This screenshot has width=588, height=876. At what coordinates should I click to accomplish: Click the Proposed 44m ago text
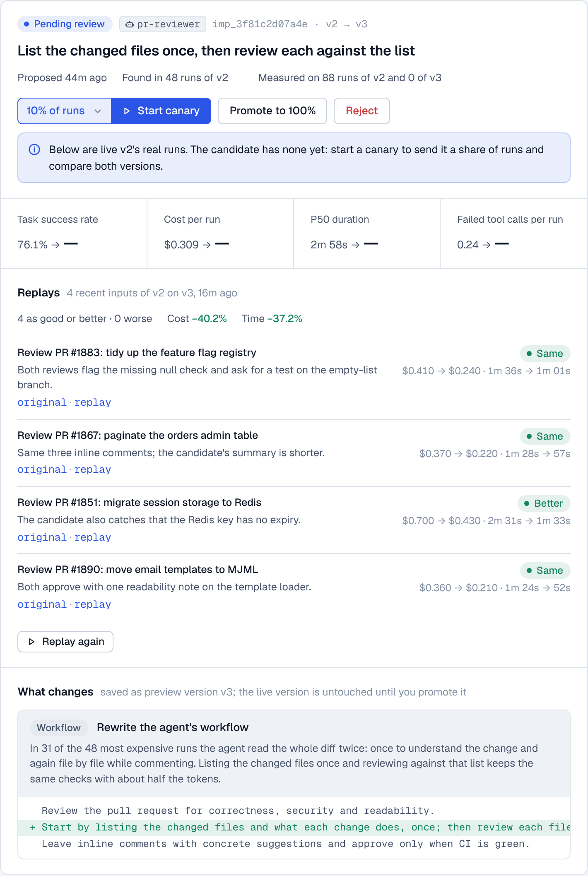(x=62, y=78)
